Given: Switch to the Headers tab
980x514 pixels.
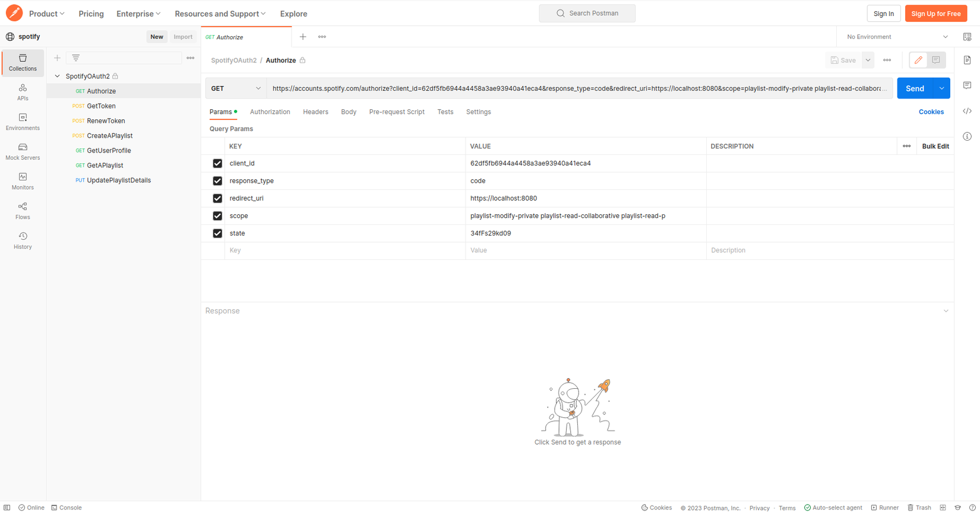Looking at the screenshot, I should tap(315, 112).
